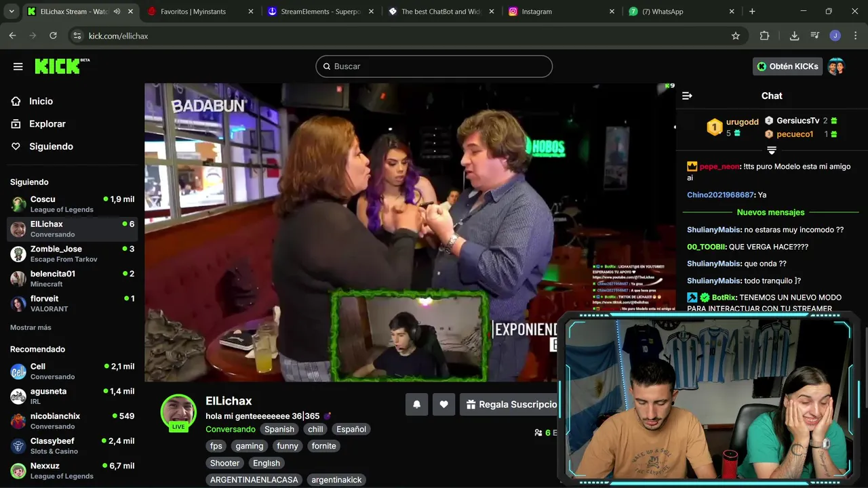Screen dimensions: 868x488
Task: Click the ARGENTINAENLACASA tag
Action: tap(254, 480)
